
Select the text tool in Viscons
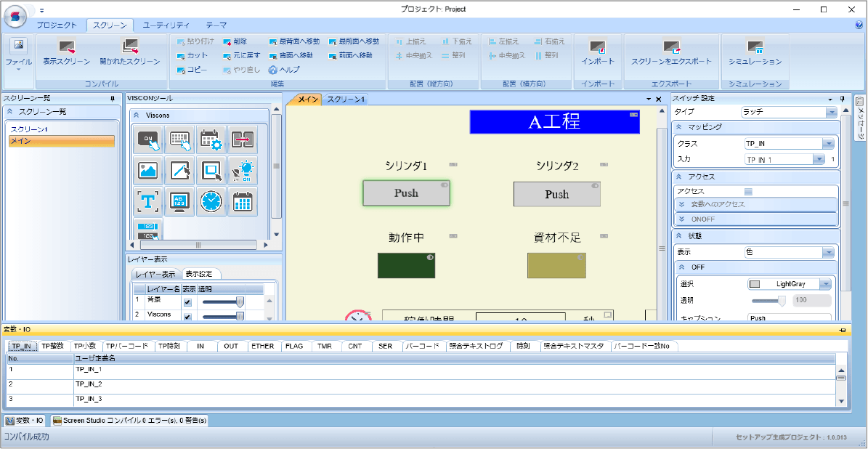[x=148, y=201]
